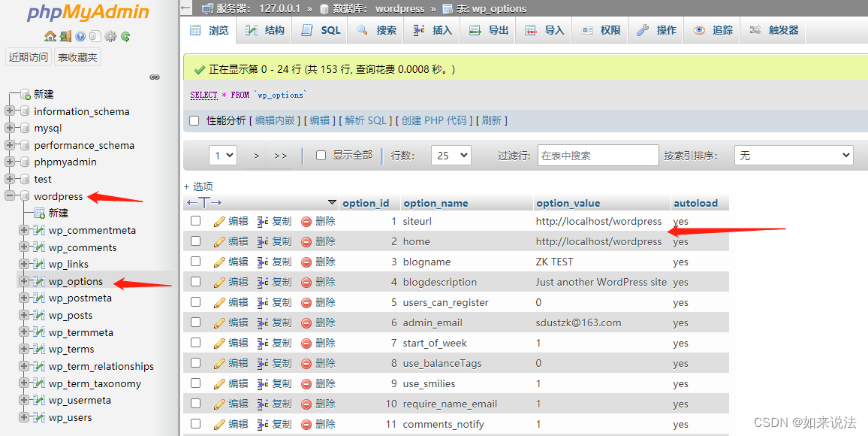Open the column options dropdown triangle

click(x=332, y=202)
